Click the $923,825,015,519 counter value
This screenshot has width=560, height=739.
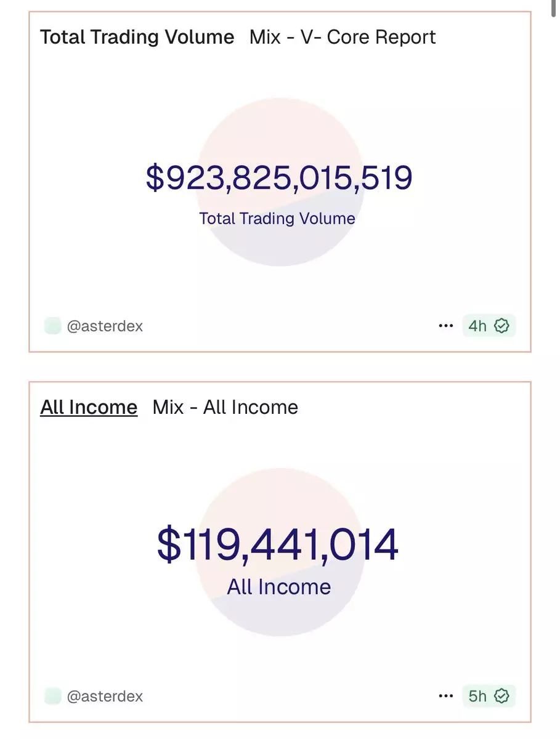click(x=279, y=177)
